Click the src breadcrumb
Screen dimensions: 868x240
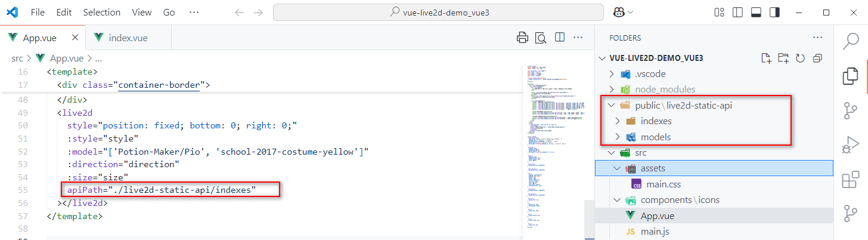point(17,58)
